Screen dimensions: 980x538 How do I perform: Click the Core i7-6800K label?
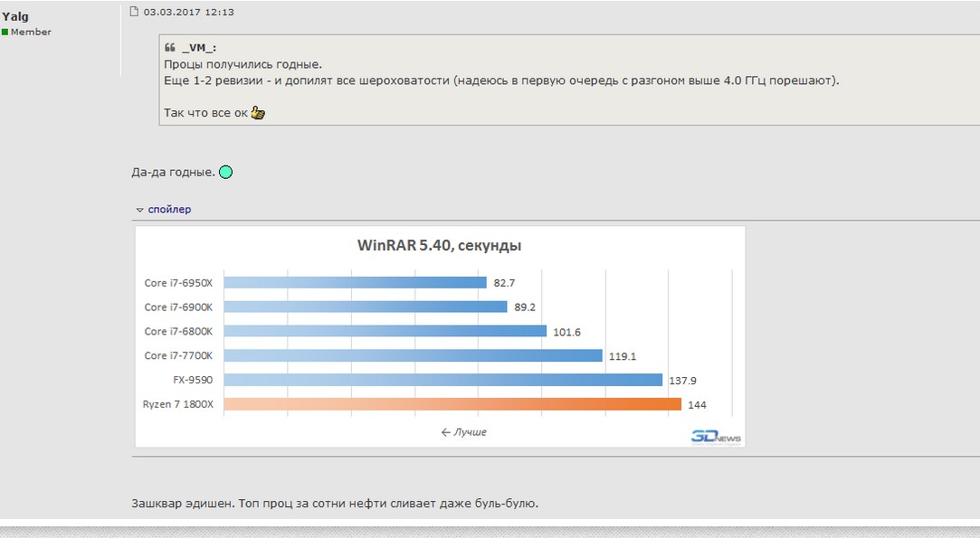[x=178, y=332]
